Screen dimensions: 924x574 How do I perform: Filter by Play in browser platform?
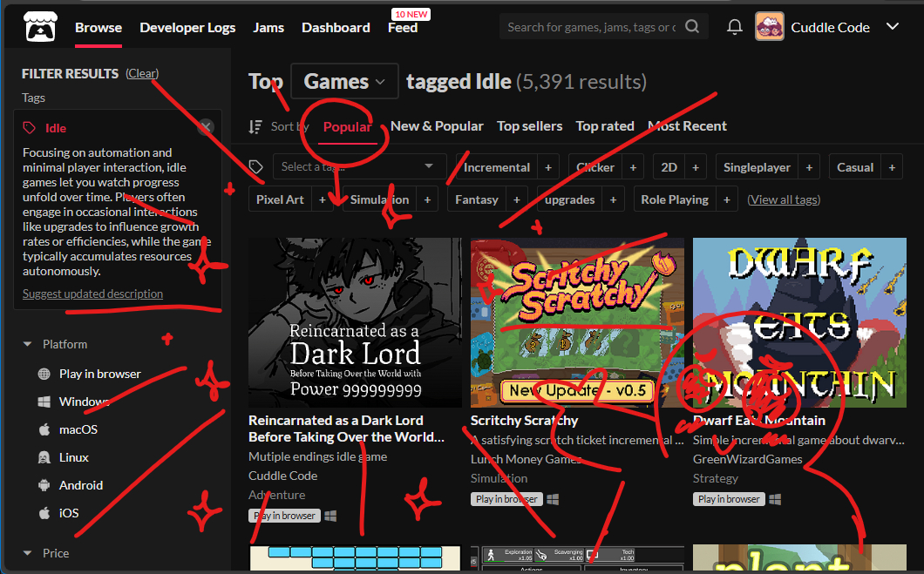click(x=99, y=374)
